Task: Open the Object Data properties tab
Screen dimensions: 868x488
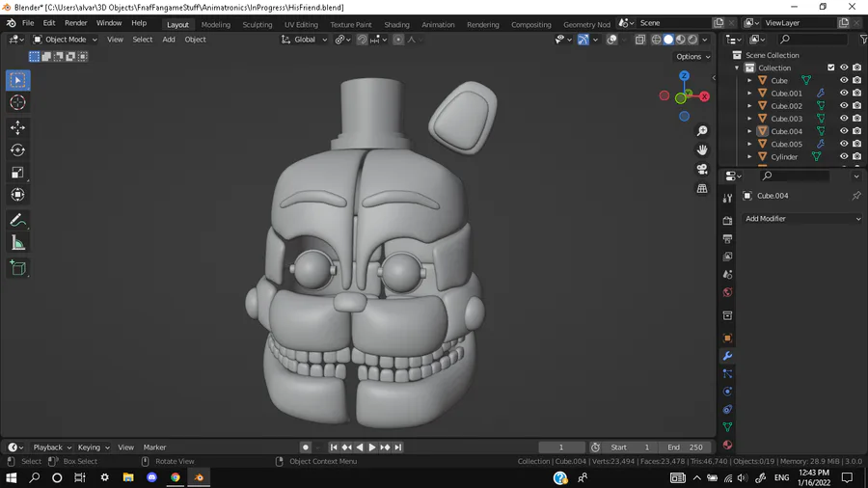Action: click(727, 426)
